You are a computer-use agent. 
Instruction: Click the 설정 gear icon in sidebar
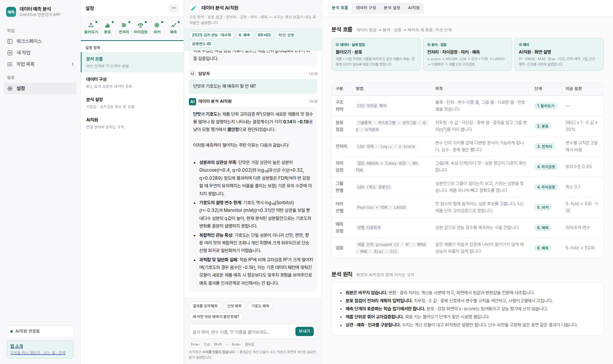point(10,88)
